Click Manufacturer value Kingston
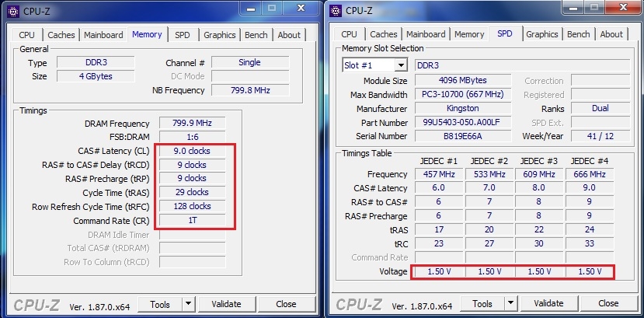Screen dimensions: 644x318 pos(463,109)
